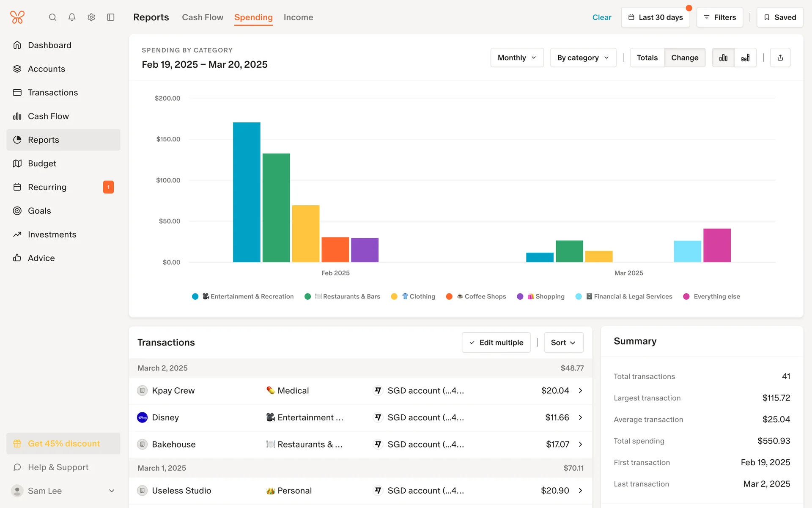Viewport: 812px width, 508px height.
Task: Click the Disney merchant logo
Action: [x=143, y=417]
